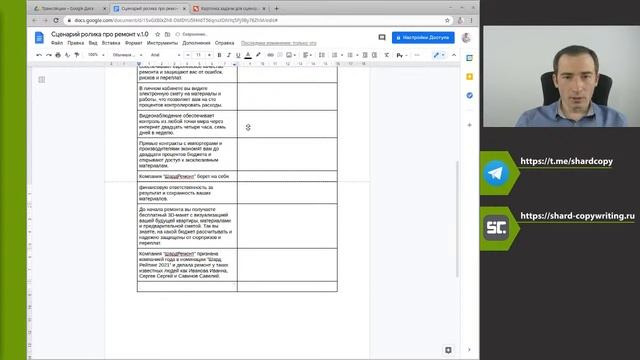Print the document via printer icon
The height and width of the screenshot is (360, 640).
point(58,55)
